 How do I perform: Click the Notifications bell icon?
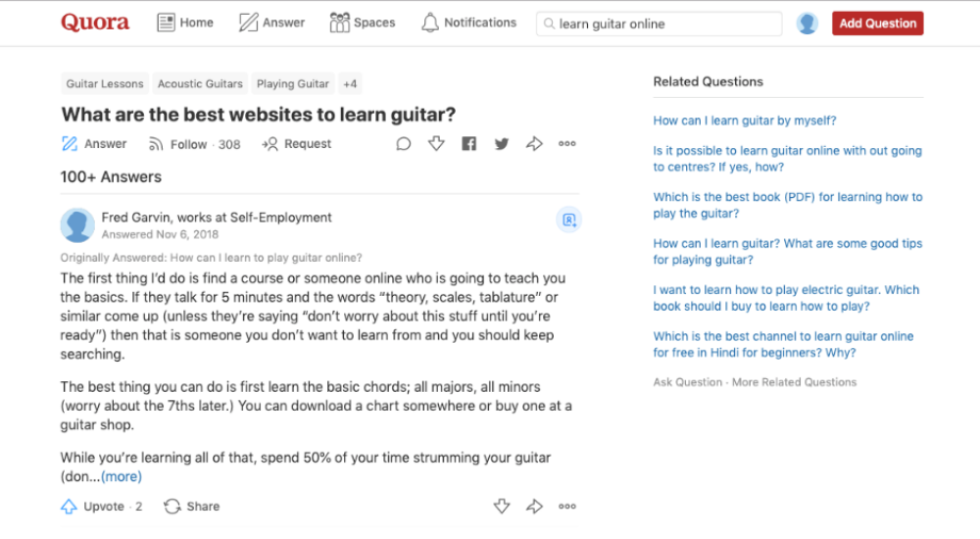[430, 23]
